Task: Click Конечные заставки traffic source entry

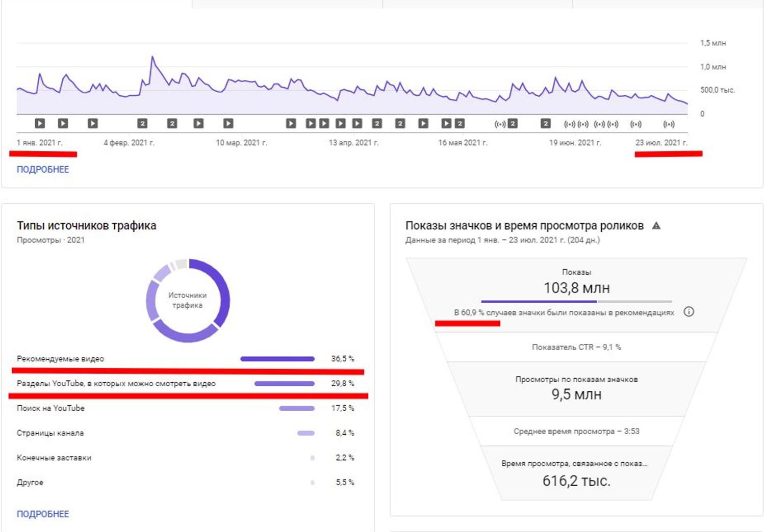Action: click(186, 458)
